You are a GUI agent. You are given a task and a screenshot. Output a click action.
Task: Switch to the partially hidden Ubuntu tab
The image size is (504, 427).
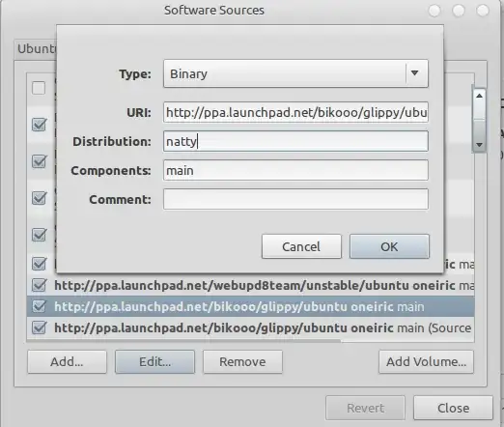pos(36,49)
